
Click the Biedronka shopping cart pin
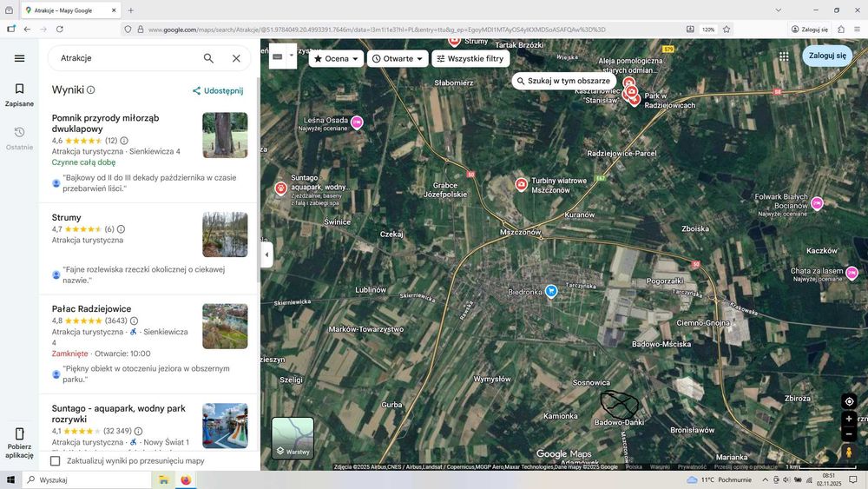[551, 291]
